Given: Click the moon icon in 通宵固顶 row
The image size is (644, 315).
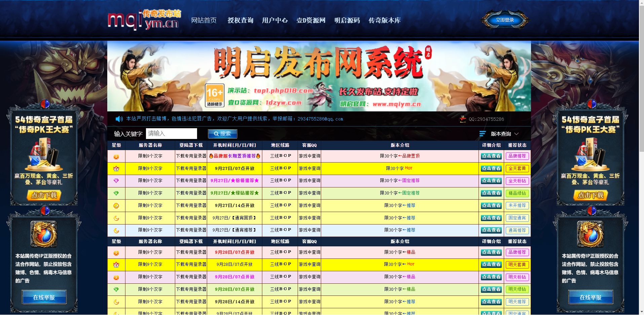Looking at the screenshot, I should [116, 218].
